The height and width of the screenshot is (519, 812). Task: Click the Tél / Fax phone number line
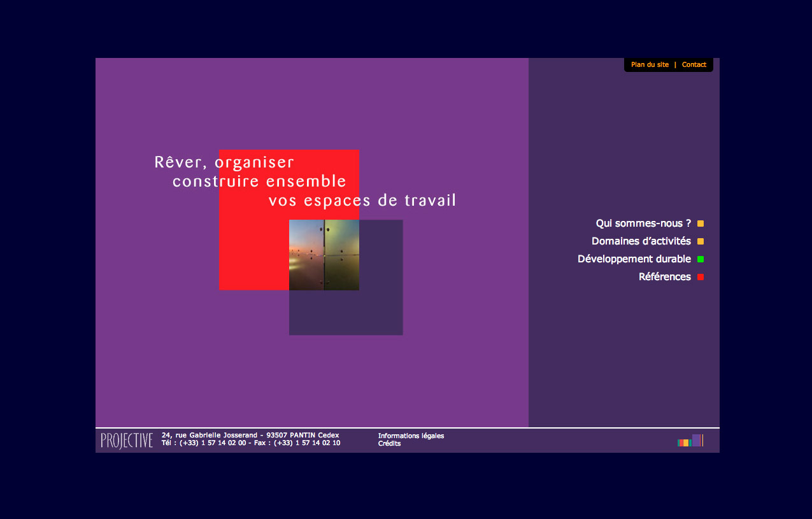[x=251, y=443]
